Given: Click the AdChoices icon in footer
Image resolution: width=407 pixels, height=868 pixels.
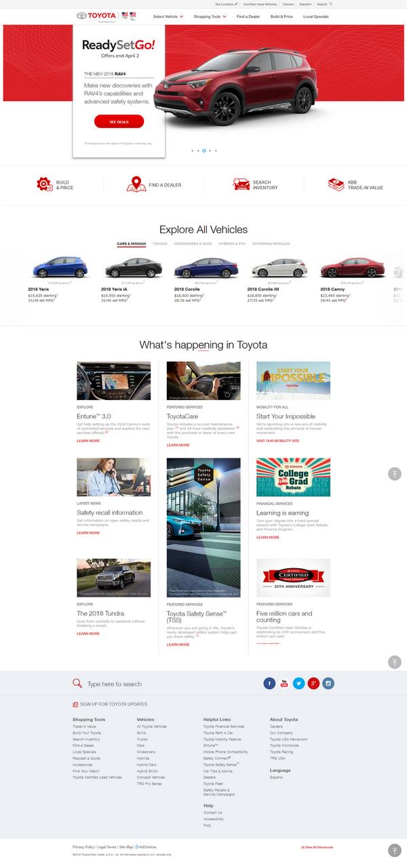Looking at the screenshot, I should pyautogui.click(x=137, y=847).
